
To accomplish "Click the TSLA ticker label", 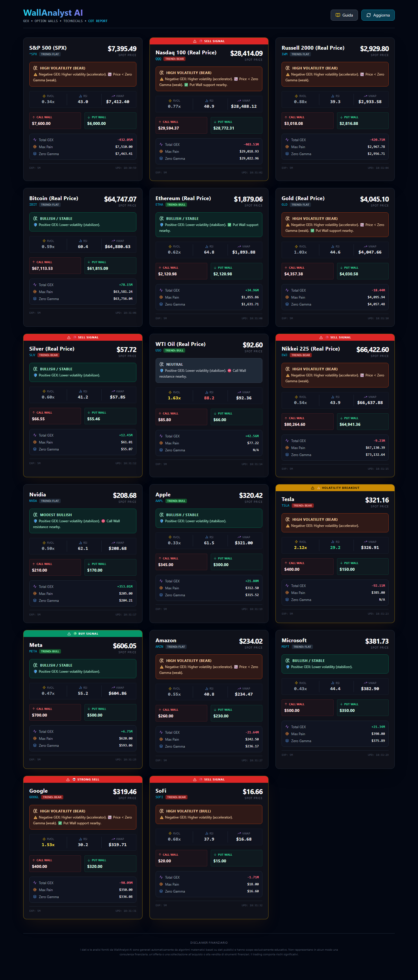I will pos(285,506).
